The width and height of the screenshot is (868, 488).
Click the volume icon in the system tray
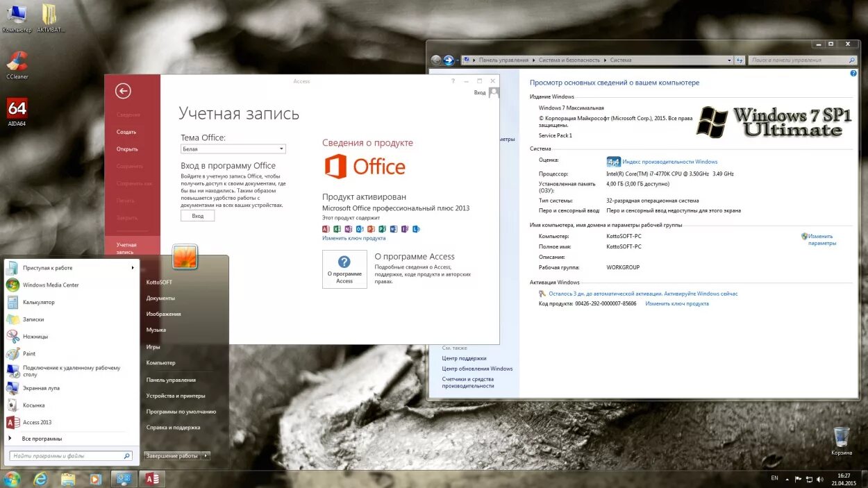click(819, 478)
